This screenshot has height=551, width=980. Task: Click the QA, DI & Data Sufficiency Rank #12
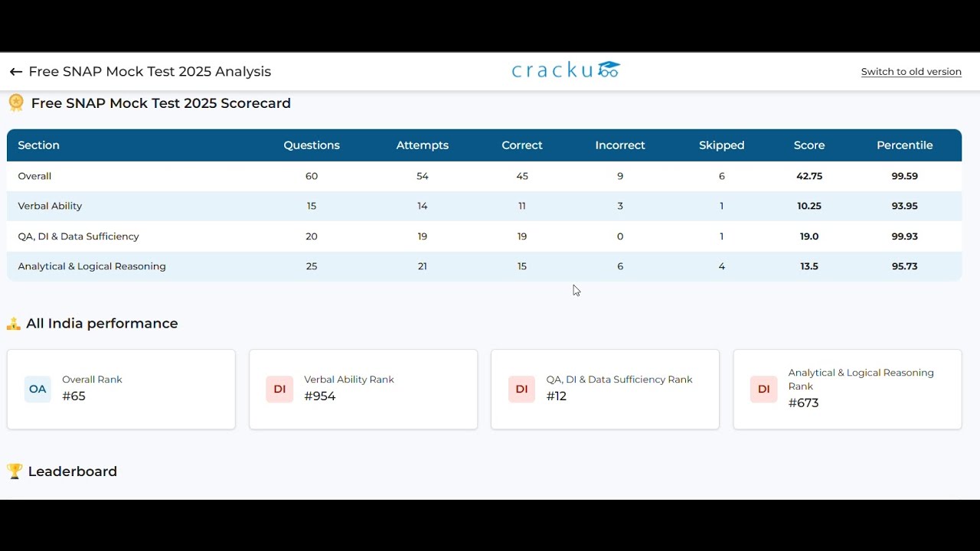(x=557, y=396)
